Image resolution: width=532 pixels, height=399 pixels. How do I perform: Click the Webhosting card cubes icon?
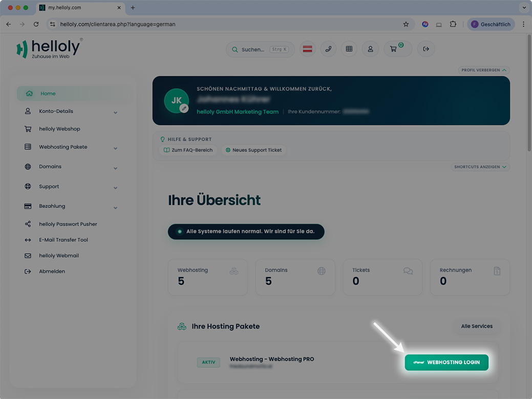pos(234,271)
